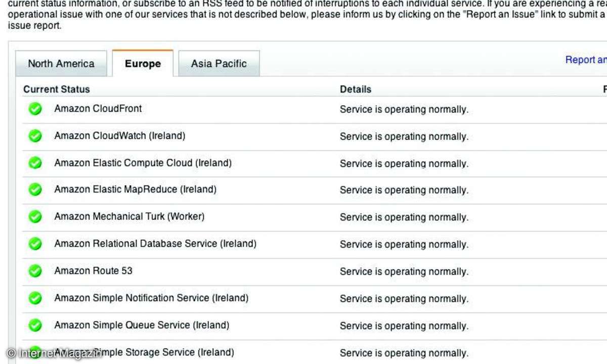Click the Details column header
Viewport: 607px width, 364px height.
pyautogui.click(x=356, y=89)
